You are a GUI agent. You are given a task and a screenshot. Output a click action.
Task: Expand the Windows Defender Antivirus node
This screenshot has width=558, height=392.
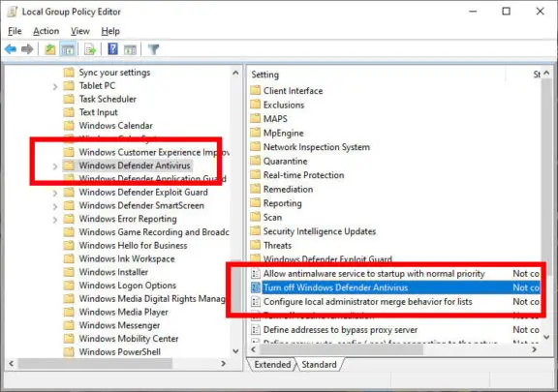pos(55,166)
